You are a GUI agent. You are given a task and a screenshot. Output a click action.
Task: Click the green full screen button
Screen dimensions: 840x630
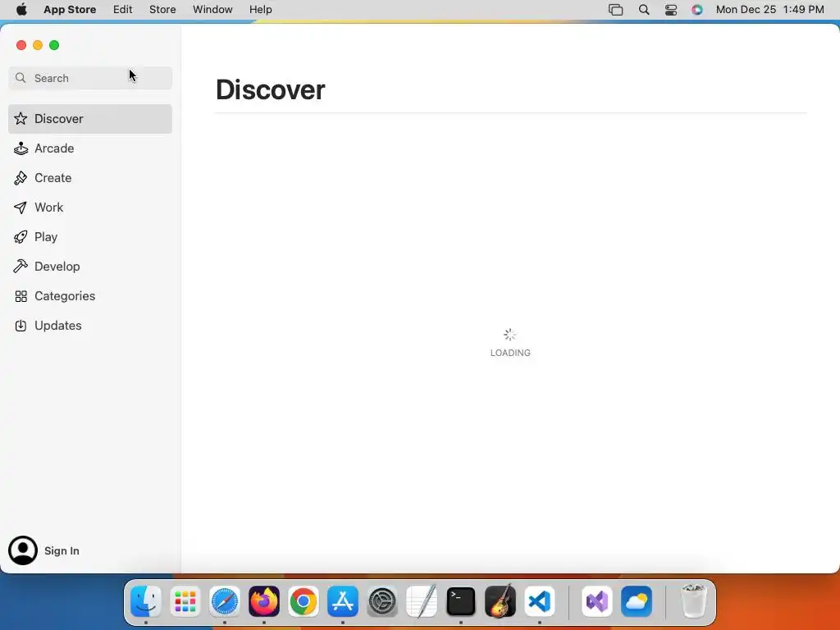coord(54,45)
